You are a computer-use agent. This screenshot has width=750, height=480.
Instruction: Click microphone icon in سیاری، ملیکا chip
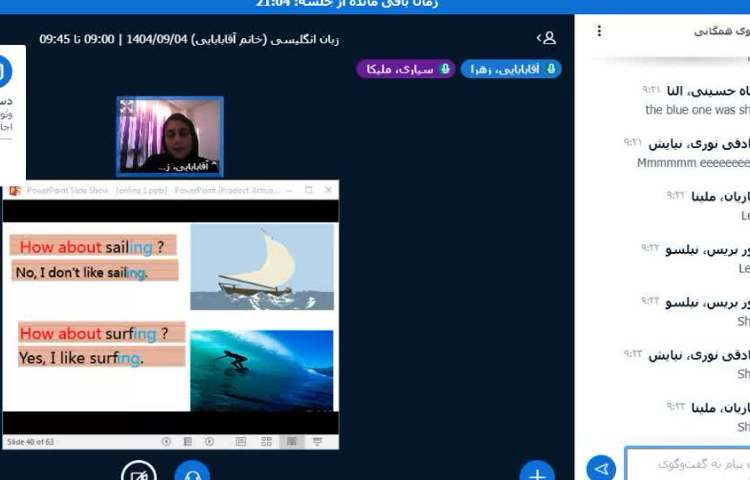(445, 69)
